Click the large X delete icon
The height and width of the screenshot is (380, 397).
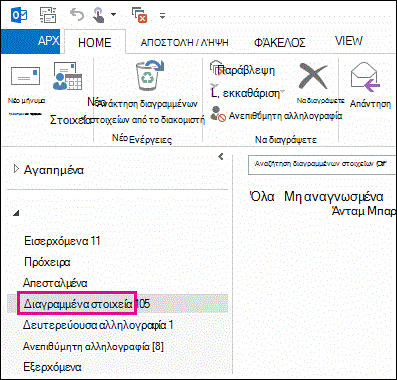click(x=313, y=76)
